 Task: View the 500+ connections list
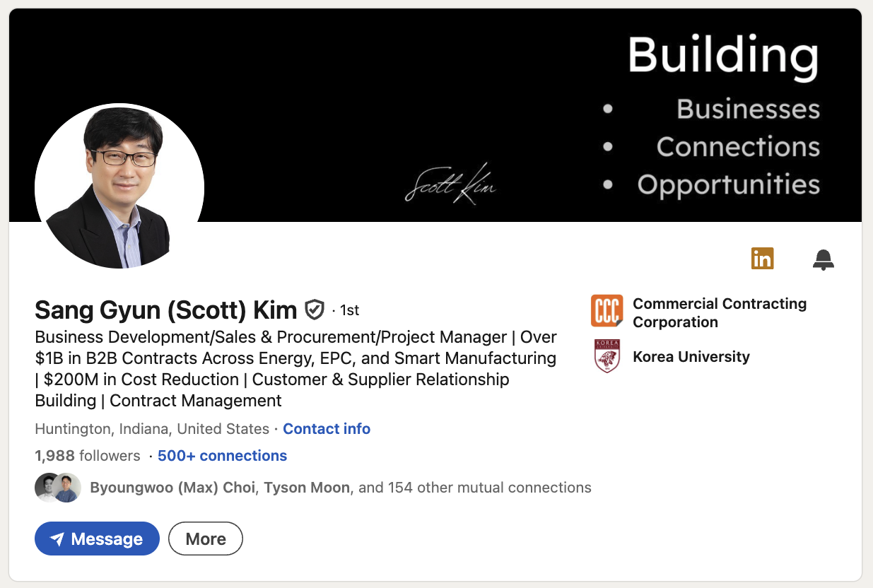coord(222,456)
